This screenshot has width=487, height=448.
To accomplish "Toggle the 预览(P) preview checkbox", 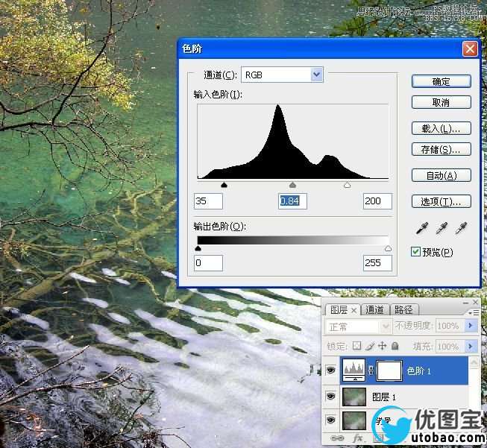I will coord(415,251).
